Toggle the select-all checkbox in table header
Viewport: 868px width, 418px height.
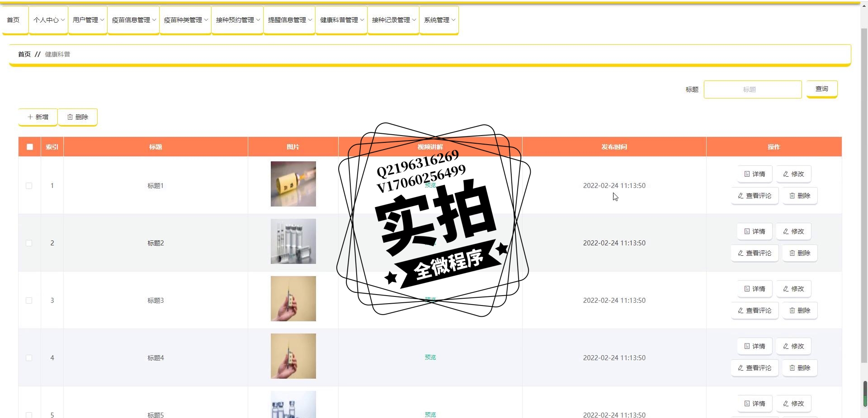click(x=30, y=147)
